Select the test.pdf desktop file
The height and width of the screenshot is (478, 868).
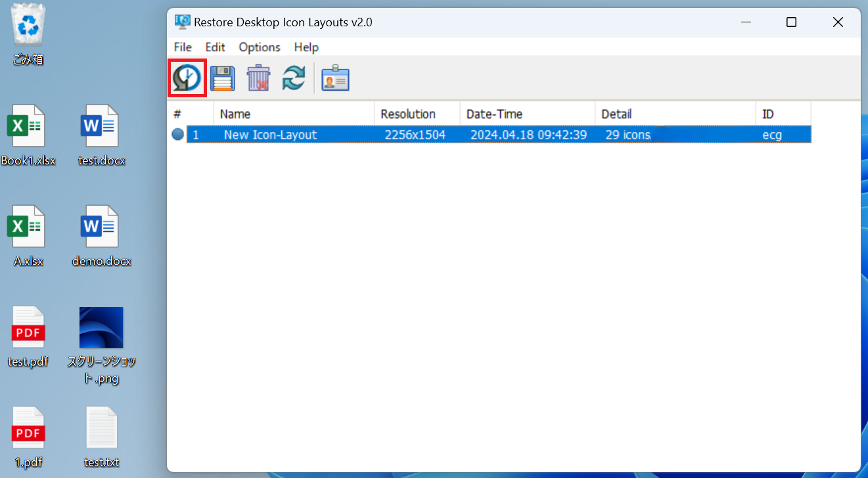(x=28, y=337)
